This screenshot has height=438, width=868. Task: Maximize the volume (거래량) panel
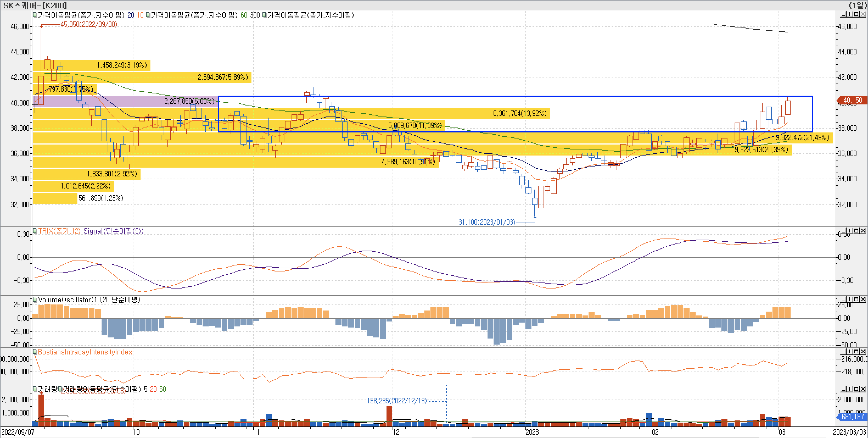click(856, 389)
